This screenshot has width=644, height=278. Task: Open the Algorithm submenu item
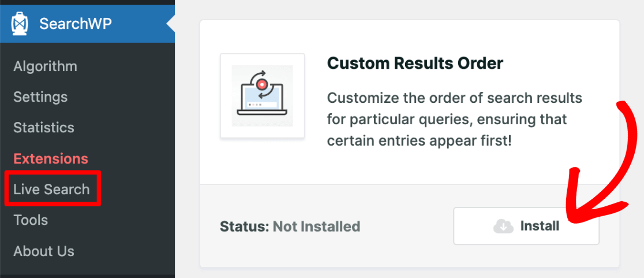pyautogui.click(x=45, y=66)
